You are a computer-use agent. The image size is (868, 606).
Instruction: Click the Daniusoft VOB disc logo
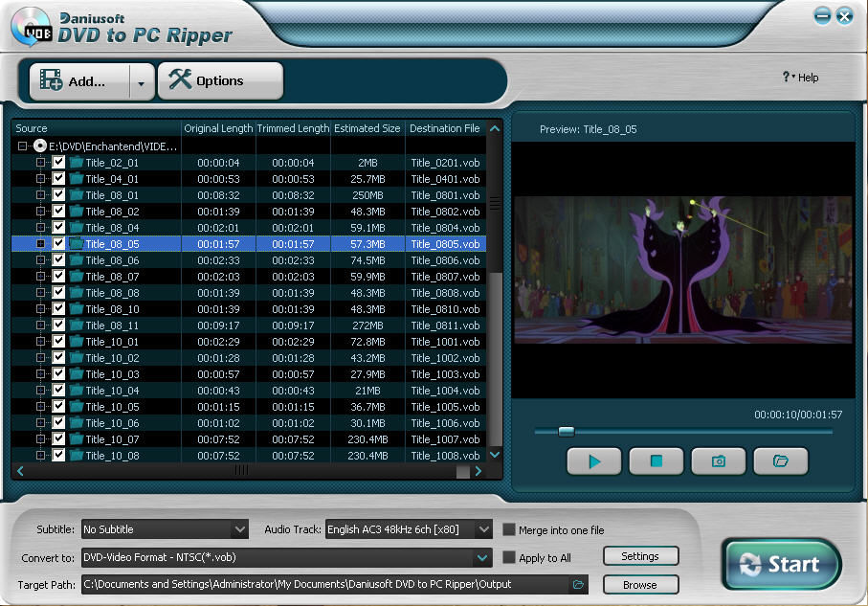(31, 27)
